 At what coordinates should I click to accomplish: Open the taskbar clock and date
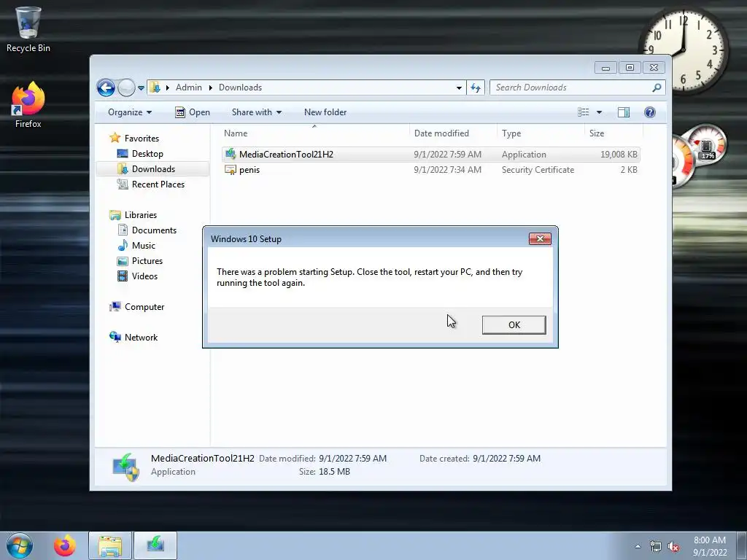709,546
